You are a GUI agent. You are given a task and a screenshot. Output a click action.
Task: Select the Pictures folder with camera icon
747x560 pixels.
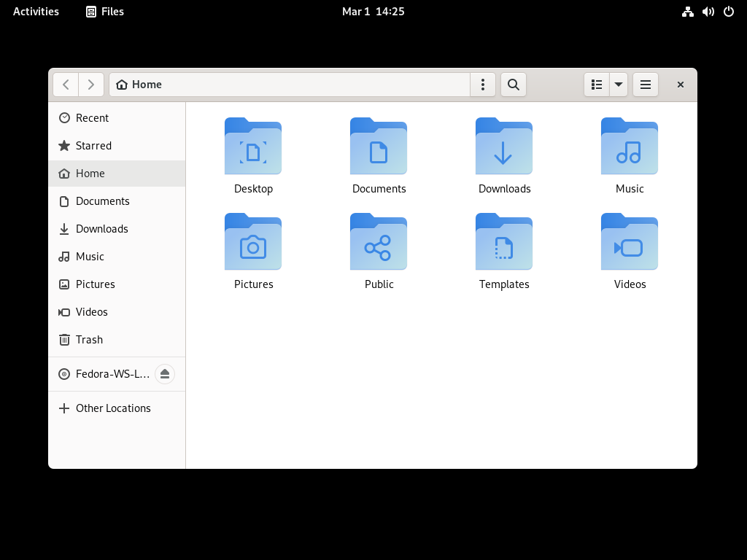tap(253, 241)
